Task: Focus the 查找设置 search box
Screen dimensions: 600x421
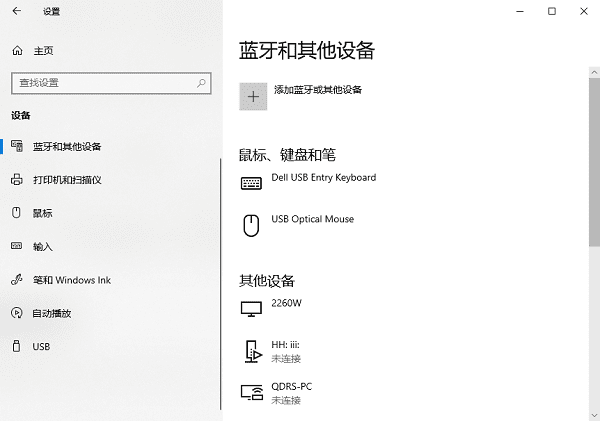Action: [111, 83]
